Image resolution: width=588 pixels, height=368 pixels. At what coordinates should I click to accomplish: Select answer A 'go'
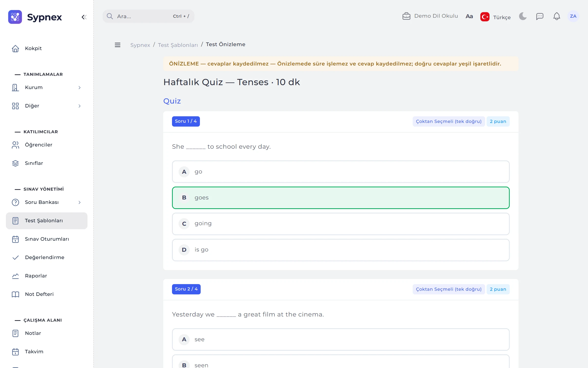(341, 172)
